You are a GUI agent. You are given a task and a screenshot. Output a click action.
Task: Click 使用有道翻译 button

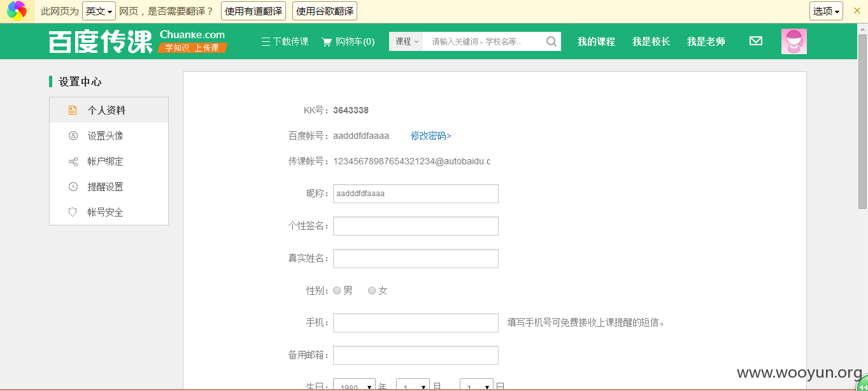click(x=253, y=11)
